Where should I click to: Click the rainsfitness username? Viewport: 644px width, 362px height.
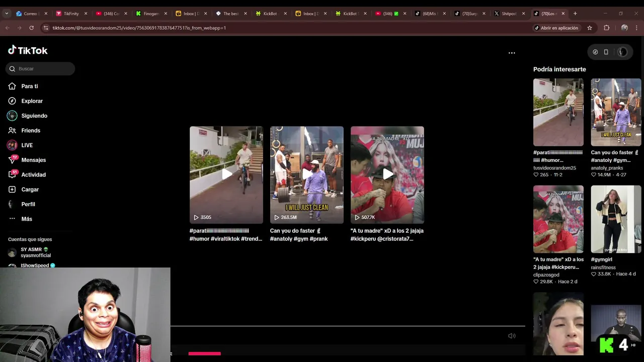(603, 267)
